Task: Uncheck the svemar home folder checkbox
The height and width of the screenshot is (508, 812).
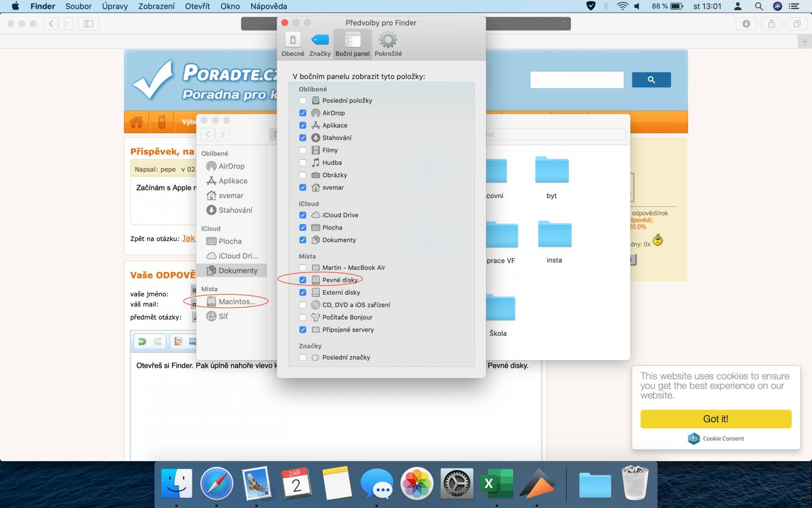Action: point(303,187)
